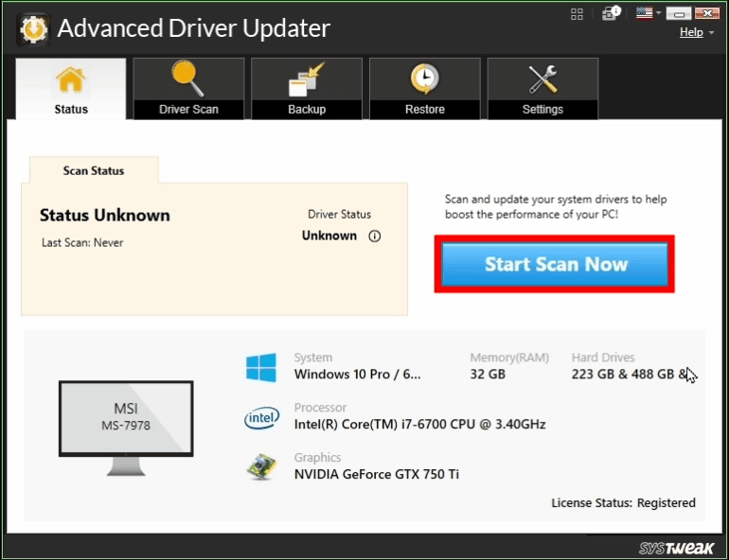Click the four-squares grid icon in title bar

pos(578,13)
